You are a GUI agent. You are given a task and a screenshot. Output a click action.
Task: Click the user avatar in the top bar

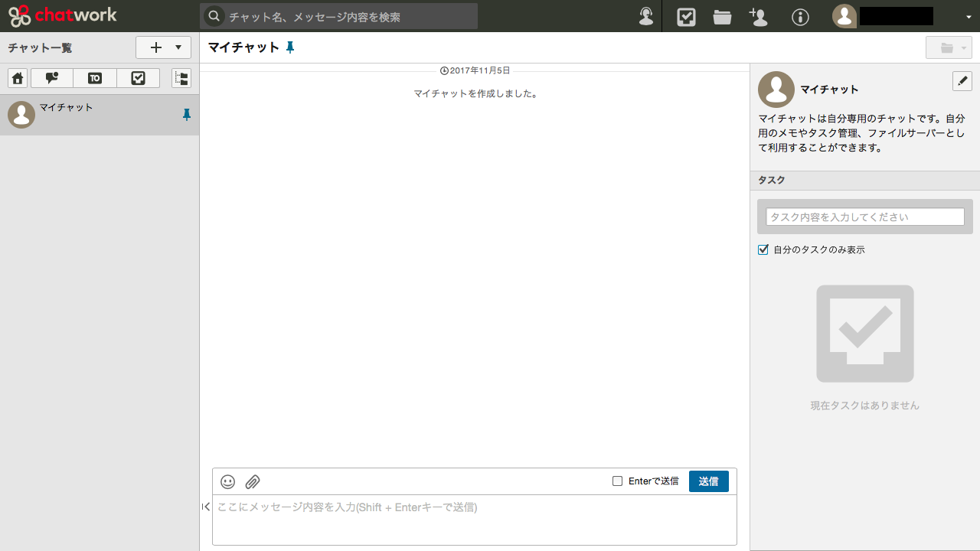[x=844, y=16]
